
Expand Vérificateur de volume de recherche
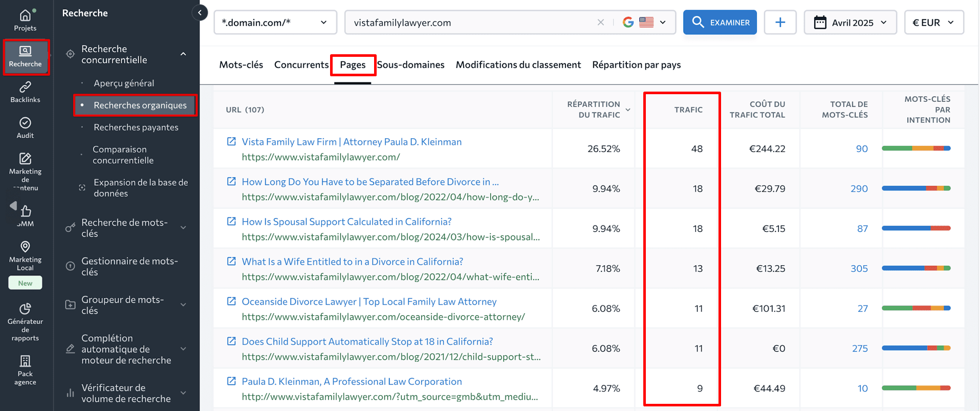click(183, 393)
